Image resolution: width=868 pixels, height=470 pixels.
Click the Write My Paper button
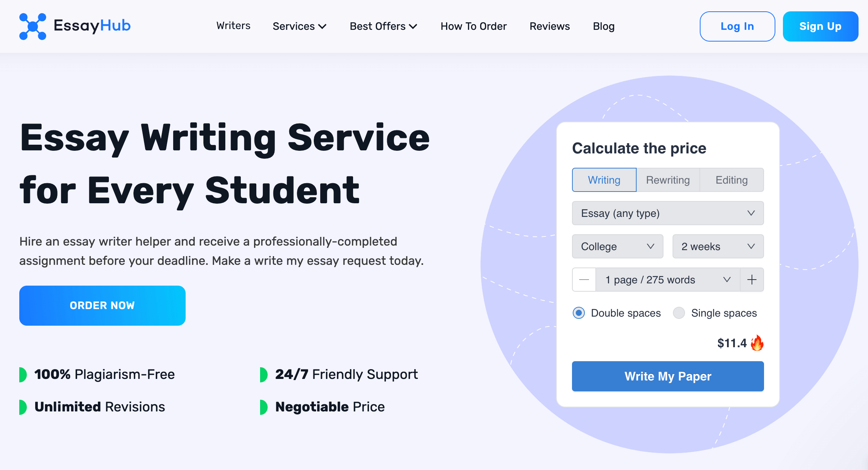point(668,376)
